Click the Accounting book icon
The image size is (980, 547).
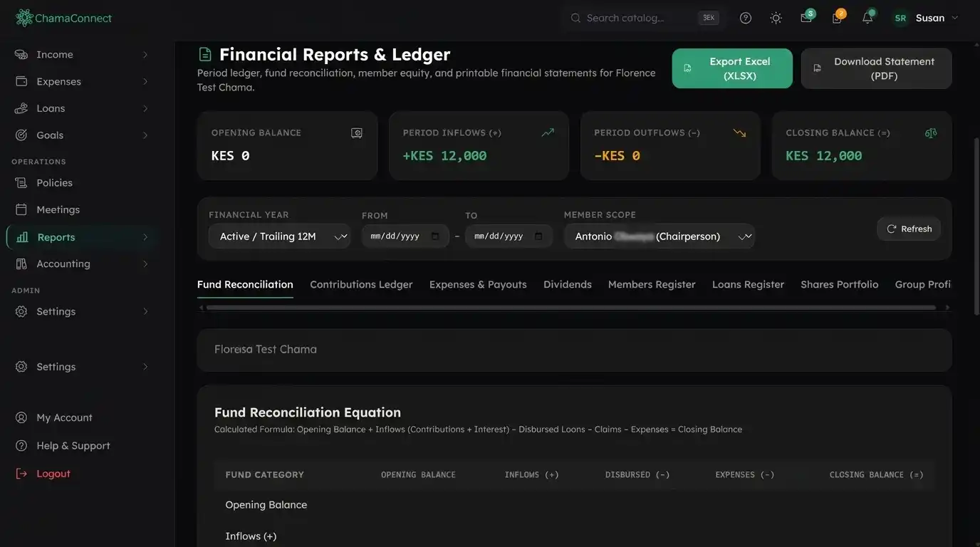pyautogui.click(x=21, y=264)
